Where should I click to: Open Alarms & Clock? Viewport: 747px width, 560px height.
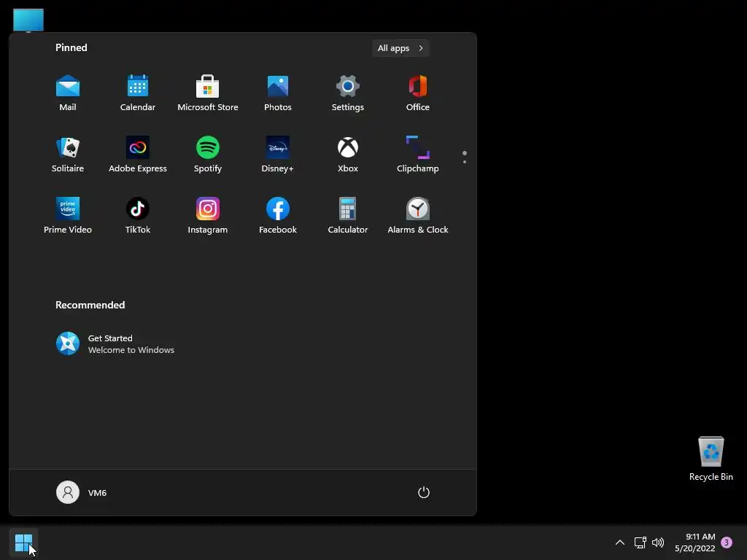[418, 216]
